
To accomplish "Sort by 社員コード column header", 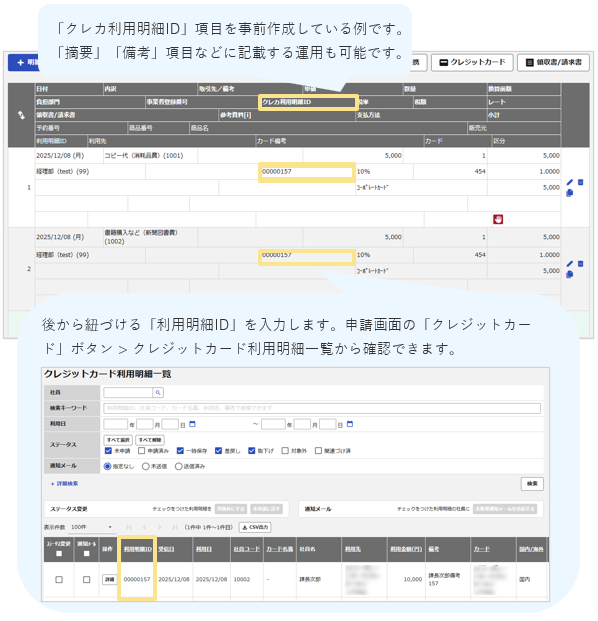I will (246, 549).
